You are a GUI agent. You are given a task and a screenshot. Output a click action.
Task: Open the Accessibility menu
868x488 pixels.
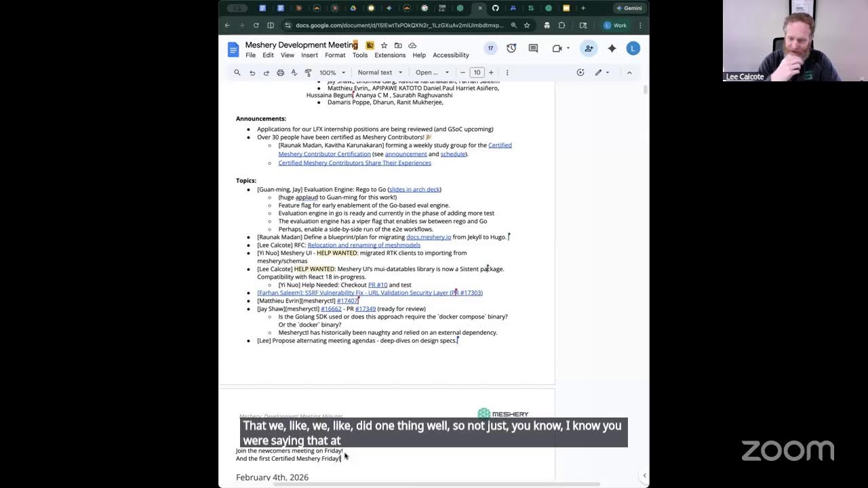coord(451,55)
